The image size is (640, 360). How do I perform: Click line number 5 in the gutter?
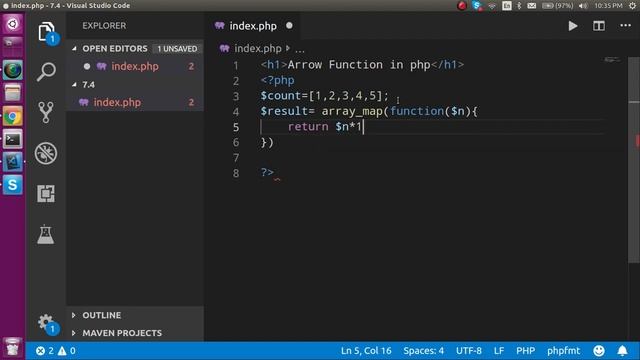tap(236, 127)
